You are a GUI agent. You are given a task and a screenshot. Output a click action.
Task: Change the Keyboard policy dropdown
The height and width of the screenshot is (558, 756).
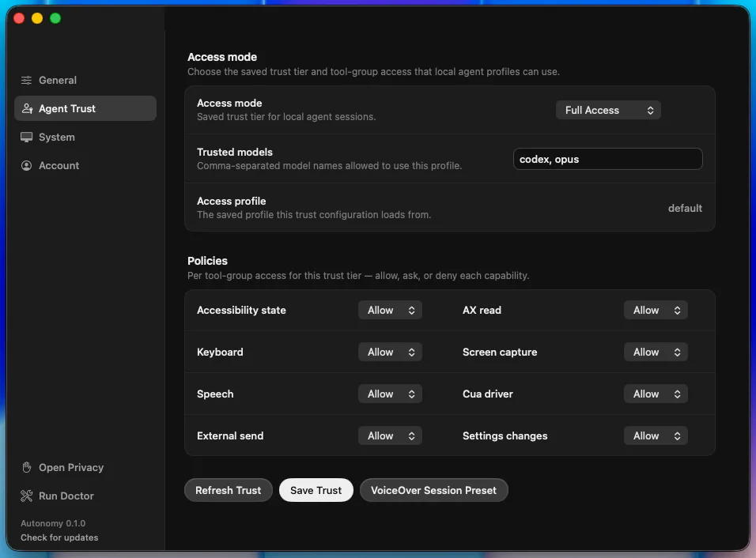[x=390, y=353]
